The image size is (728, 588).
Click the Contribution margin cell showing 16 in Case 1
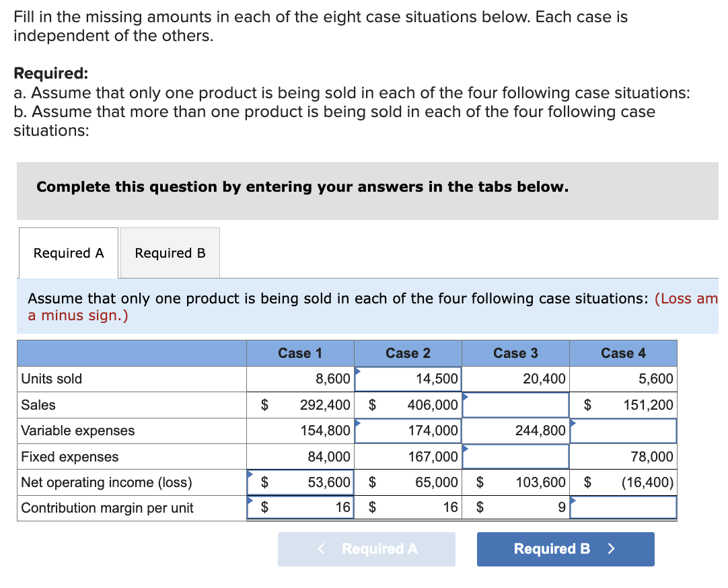[x=300, y=508]
